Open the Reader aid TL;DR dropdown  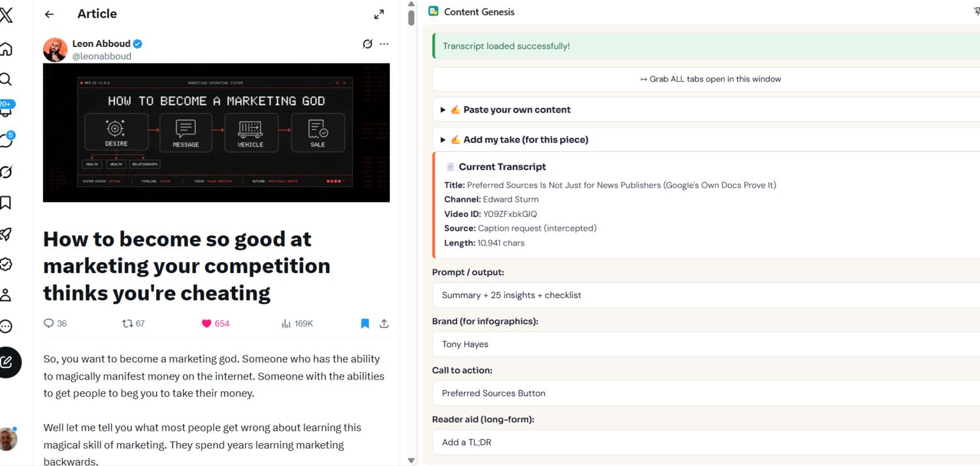coord(706,442)
